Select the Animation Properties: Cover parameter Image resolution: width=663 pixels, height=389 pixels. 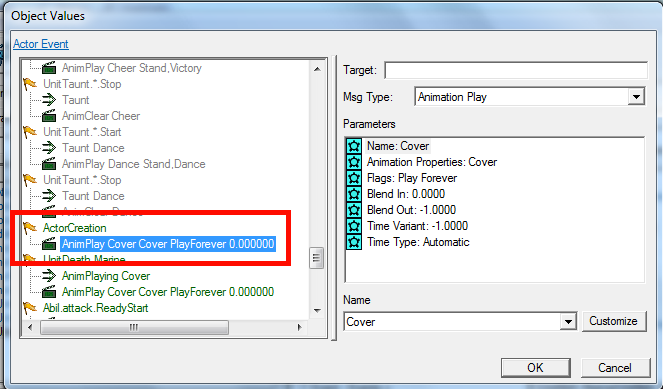point(432,162)
